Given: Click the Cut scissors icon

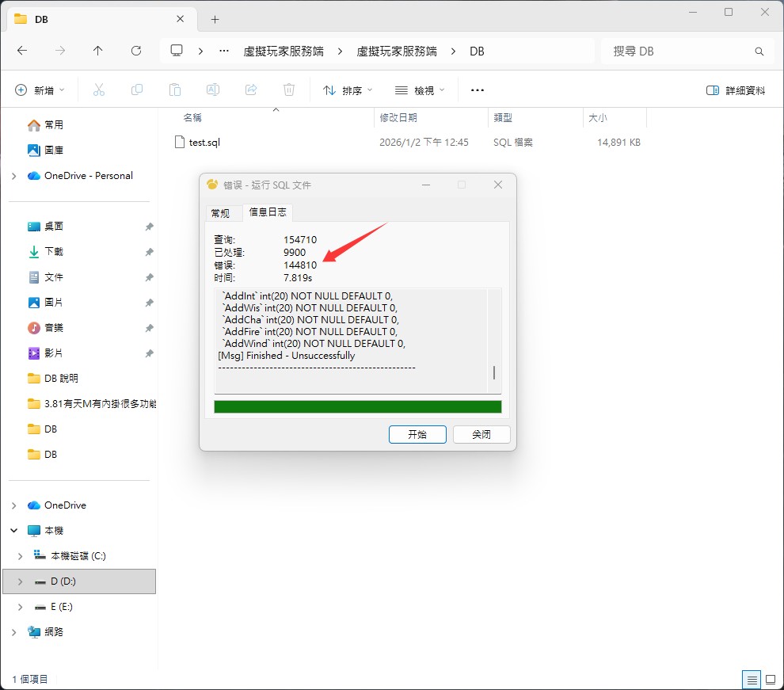Looking at the screenshot, I should click(99, 90).
